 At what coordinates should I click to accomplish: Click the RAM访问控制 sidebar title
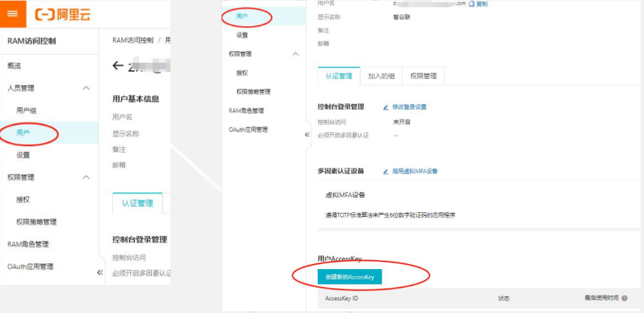[x=31, y=41]
